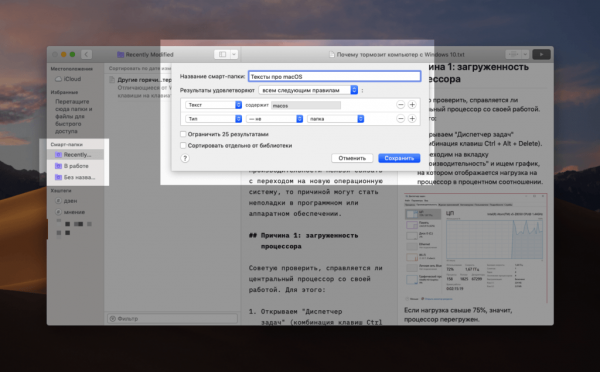Click the «Избранные» section header
The image size is (600, 372).
point(64,92)
